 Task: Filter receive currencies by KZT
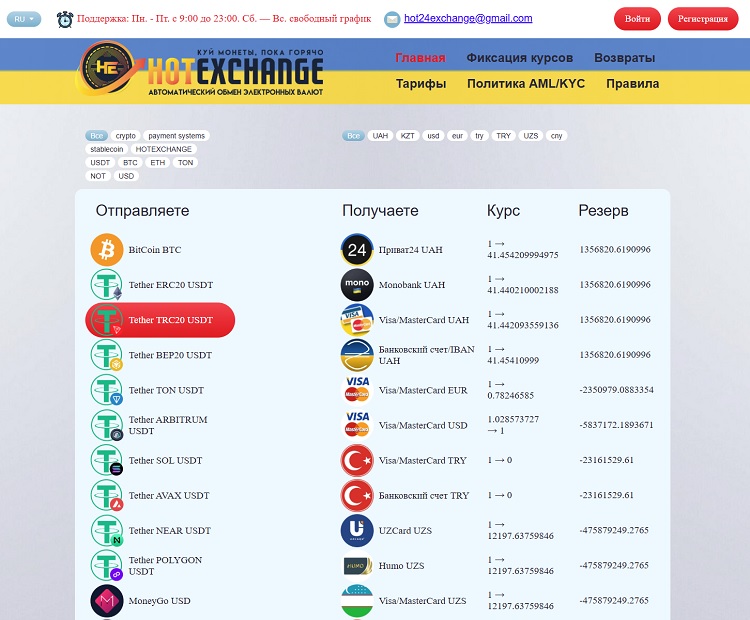[407, 136]
